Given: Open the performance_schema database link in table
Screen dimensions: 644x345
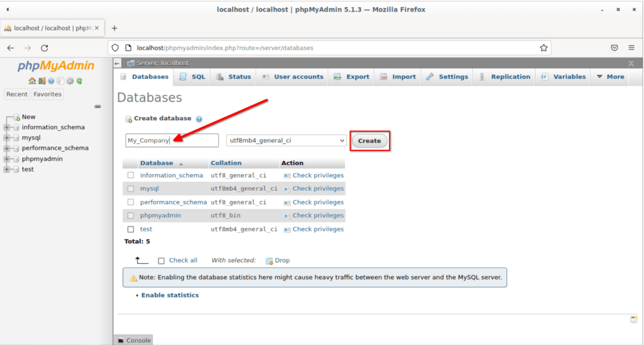Looking at the screenshot, I should [173, 202].
